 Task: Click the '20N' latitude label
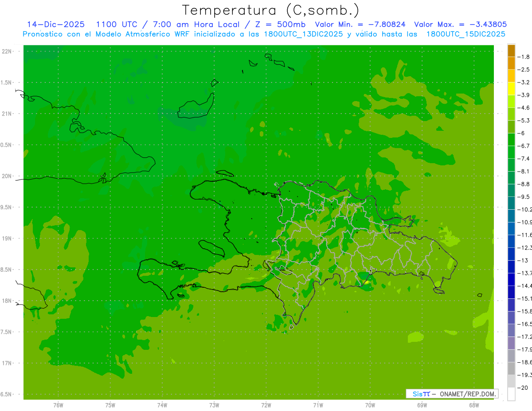pos(8,176)
